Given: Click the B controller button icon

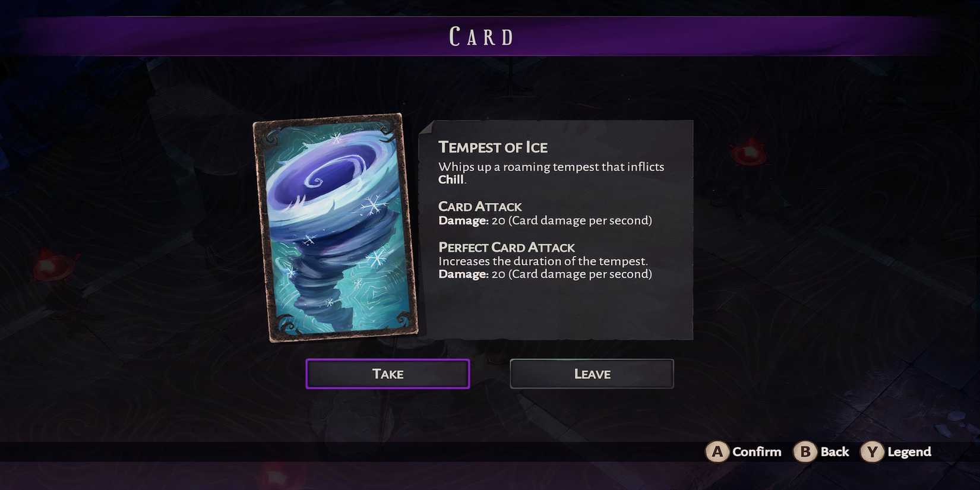Looking at the screenshot, I should [x=805, y=452].
